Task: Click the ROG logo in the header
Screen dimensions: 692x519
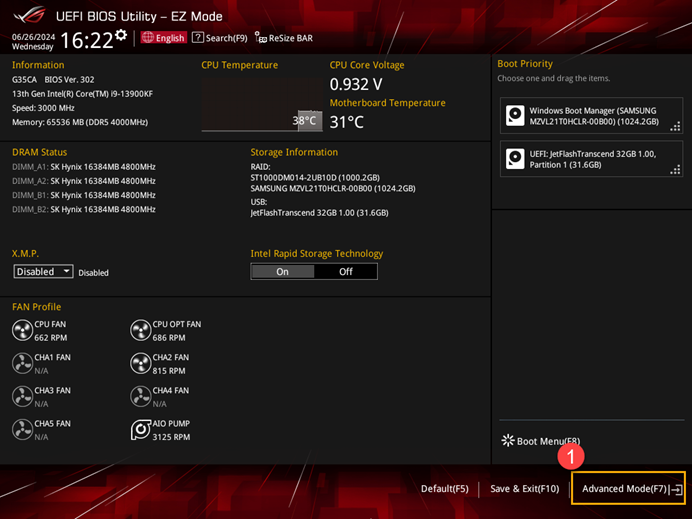Action: (x=30, y=15)
